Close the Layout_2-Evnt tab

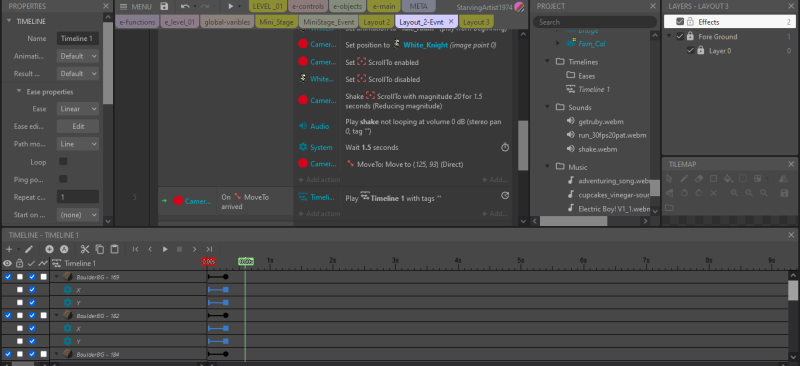(x=451, y=22)
